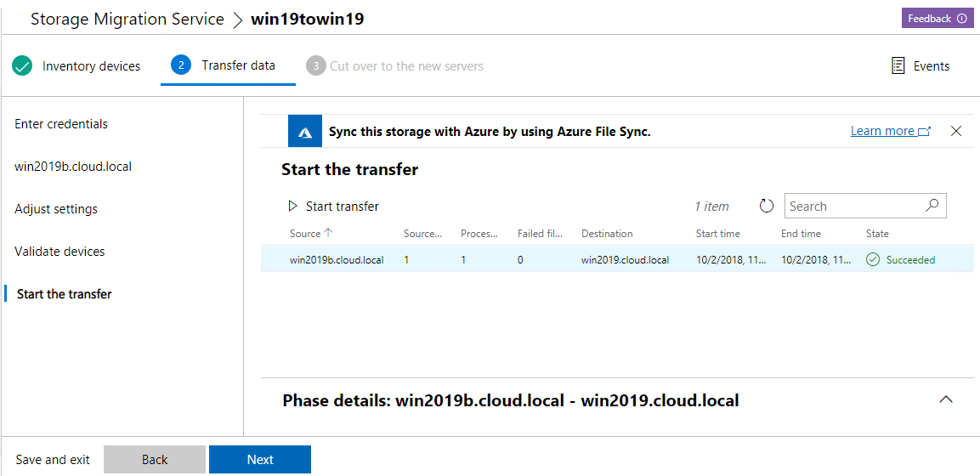Sort by the Start time column
Image resolution: width=980 pixels, height=476 pixels.
[718, 234]
